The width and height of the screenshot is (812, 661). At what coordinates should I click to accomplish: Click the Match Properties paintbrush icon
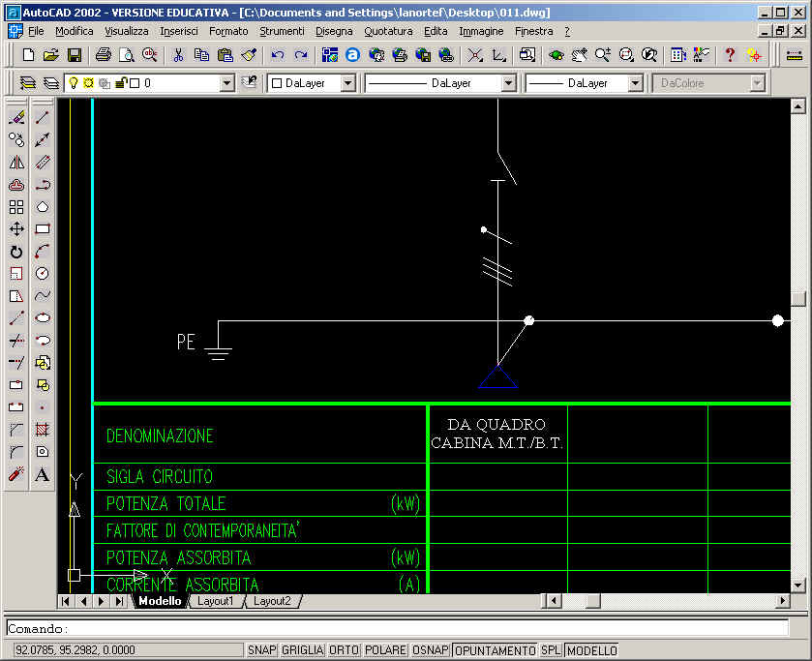[x=249, y=54]
